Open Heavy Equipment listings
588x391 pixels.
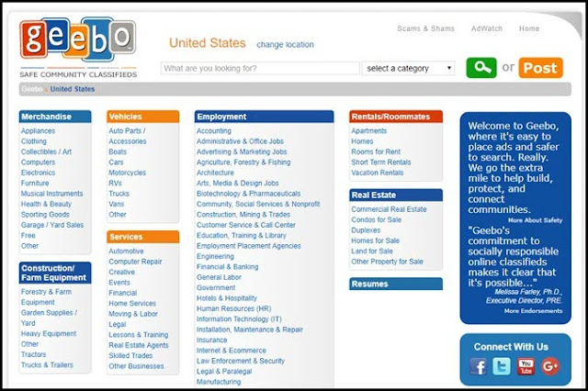click(49, 334)
